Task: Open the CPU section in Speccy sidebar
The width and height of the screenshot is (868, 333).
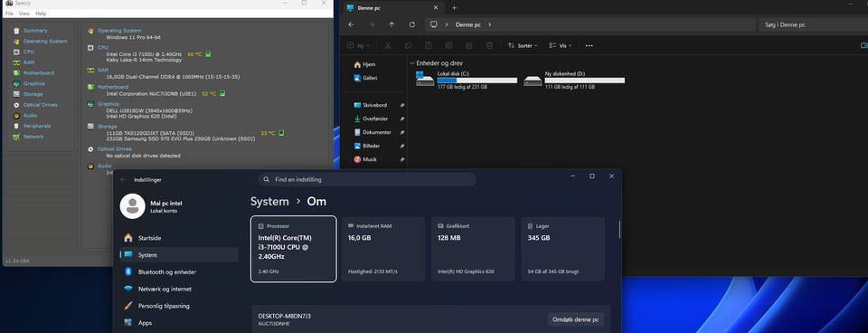Action: [x=28, y=52]
